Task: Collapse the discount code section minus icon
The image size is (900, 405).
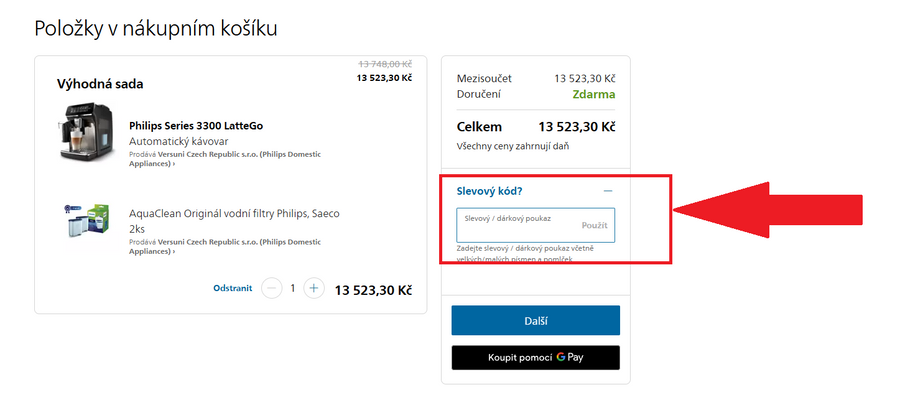Action: click(x=608, y=190)
